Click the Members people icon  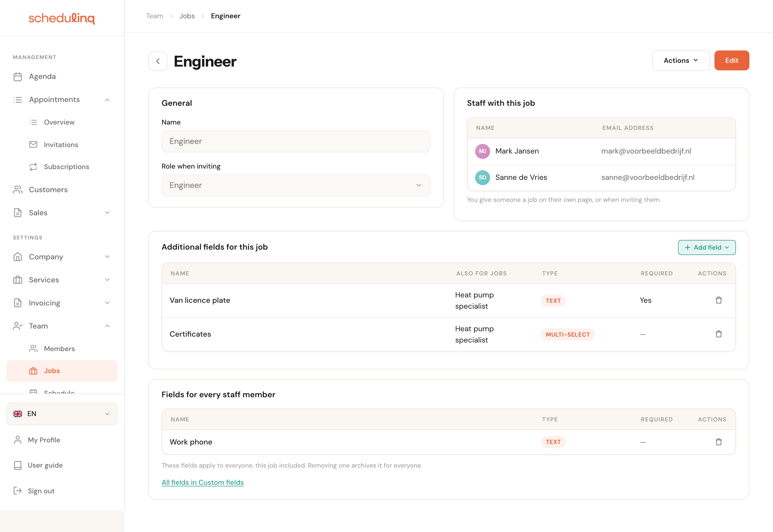click(33, 348)
